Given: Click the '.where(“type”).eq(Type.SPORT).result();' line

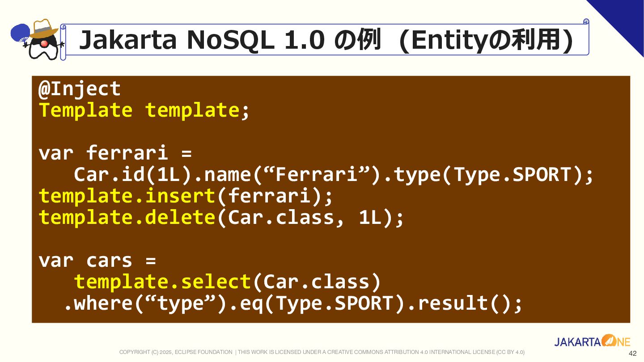Looking at the screenshot, I should point(293,303).
